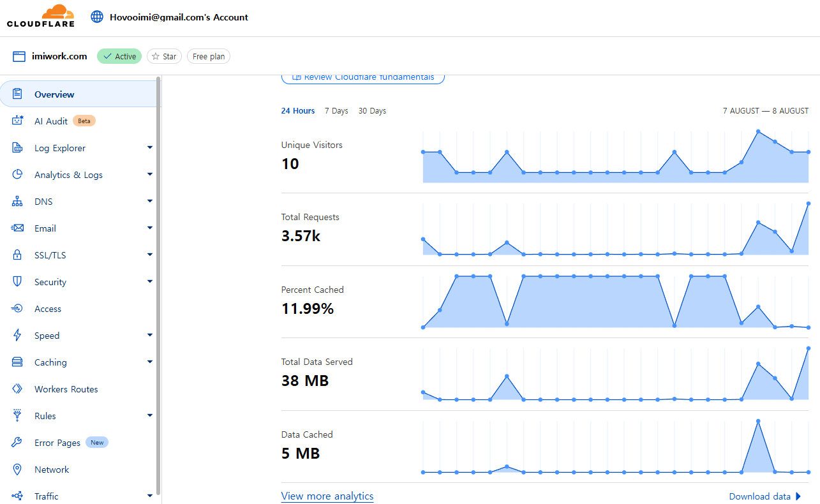
Task: Open Workers Routes in the sidebar
Action: [66, 389]
